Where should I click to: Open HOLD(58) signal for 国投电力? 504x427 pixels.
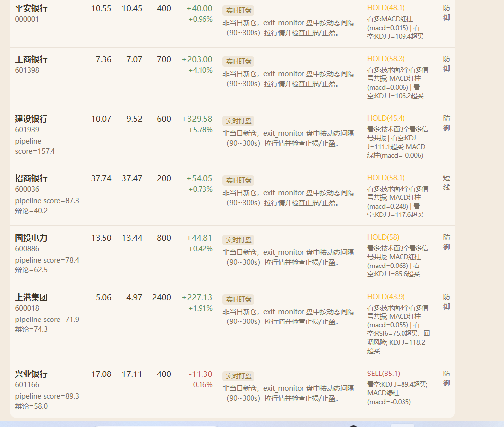(383, 238)
